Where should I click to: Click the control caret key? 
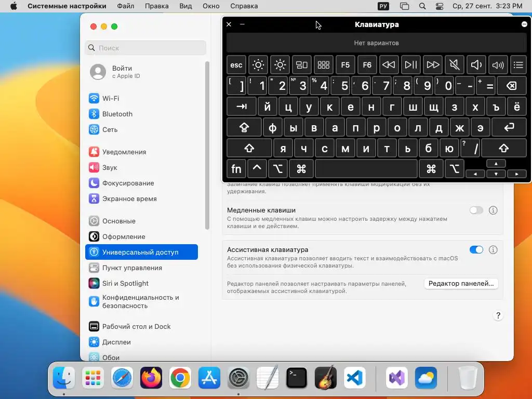257,169
